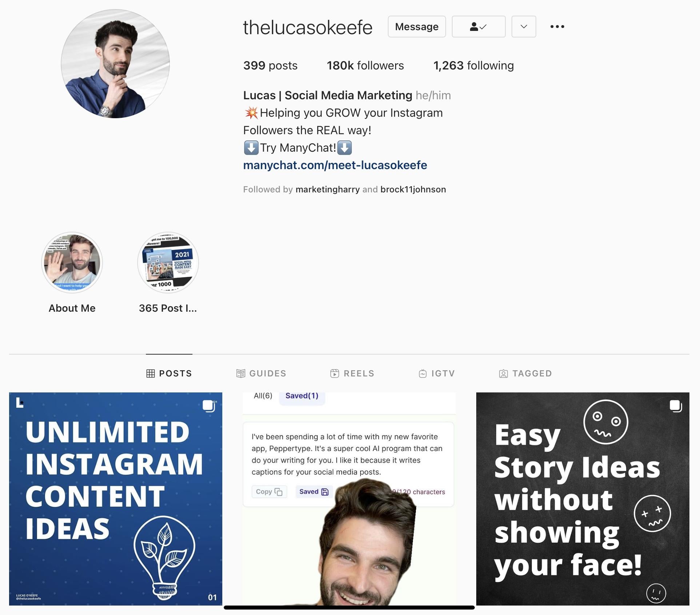The height and width of the screenshot is (615, 700).
Task: Open the 365 Post Ideas highlight
Action: pos(168,263)
